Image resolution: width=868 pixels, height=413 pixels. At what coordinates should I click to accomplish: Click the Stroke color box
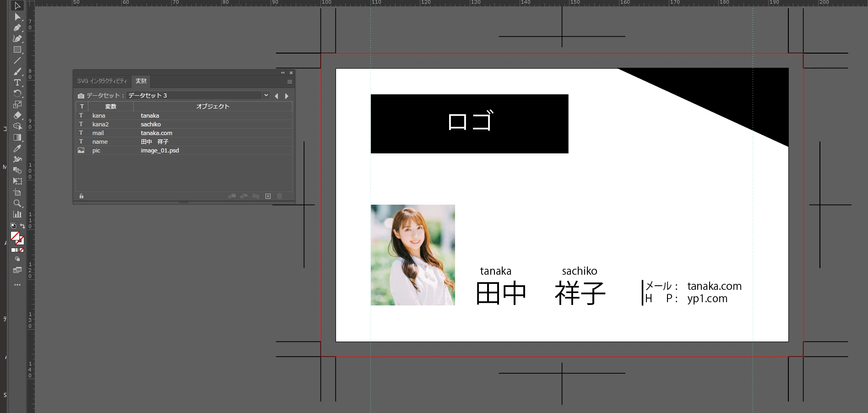[20, 241]
